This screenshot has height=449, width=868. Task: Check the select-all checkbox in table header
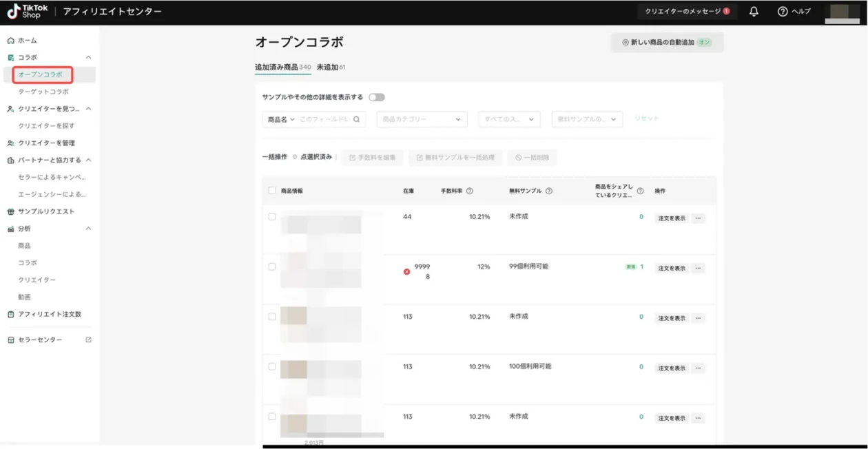pos(272,191)
